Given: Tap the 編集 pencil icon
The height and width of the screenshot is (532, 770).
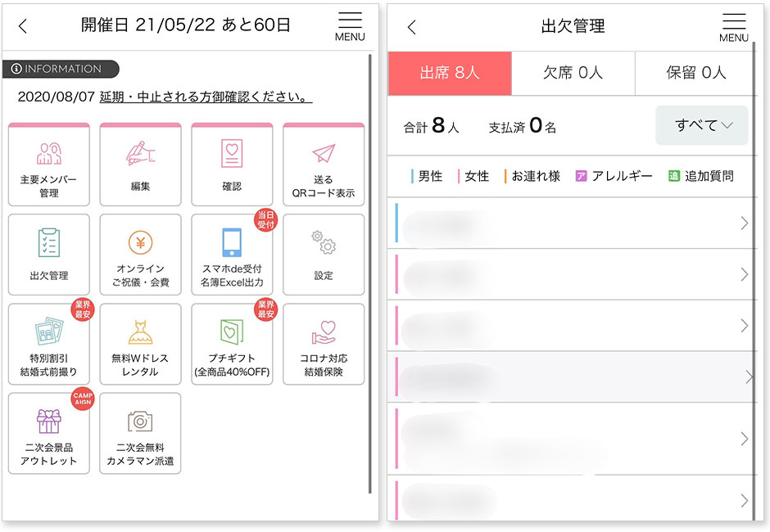Looking at the screenshot, I should 140,154.
